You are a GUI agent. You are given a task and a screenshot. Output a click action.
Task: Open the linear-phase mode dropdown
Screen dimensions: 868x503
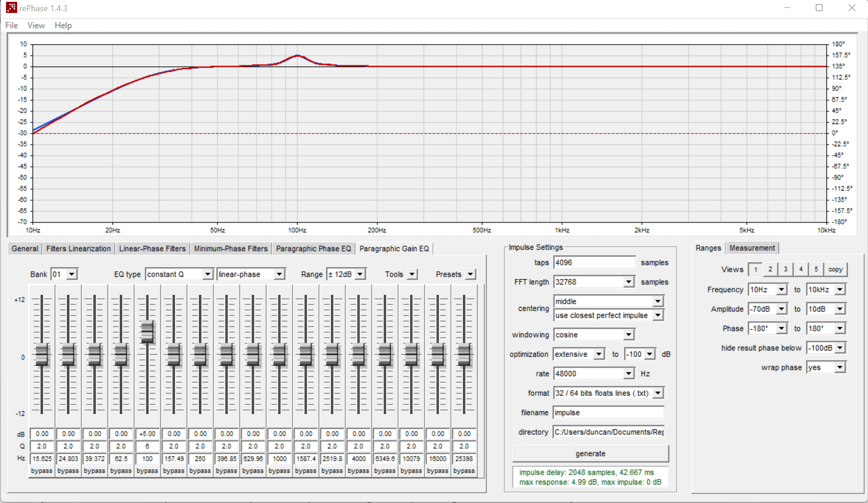point(251,274)
